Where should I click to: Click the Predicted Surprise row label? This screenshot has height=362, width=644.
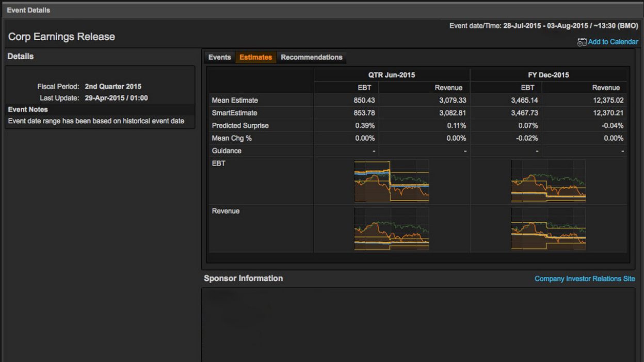pos(240,125)
